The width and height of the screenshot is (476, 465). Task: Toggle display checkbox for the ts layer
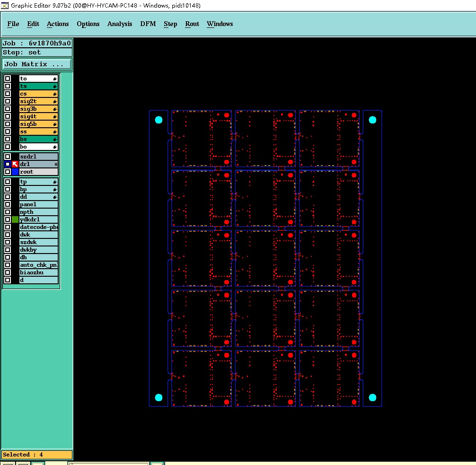pos(8,86)
